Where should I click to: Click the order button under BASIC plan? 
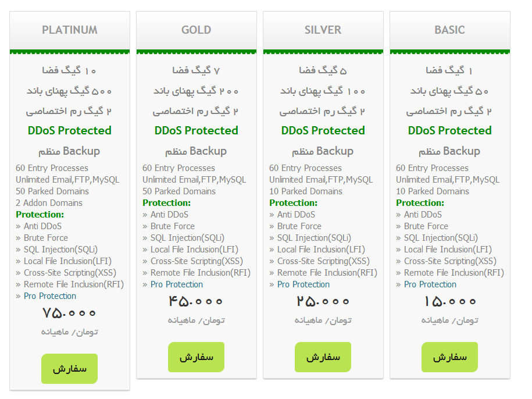point(449,357)
